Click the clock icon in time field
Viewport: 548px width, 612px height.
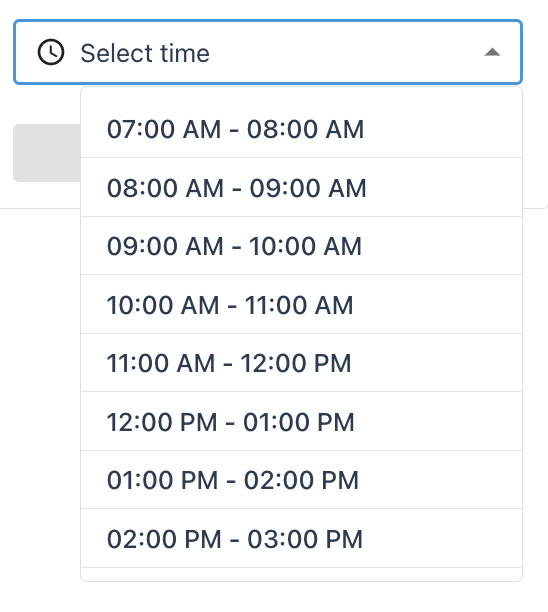(x=51, y=52)
